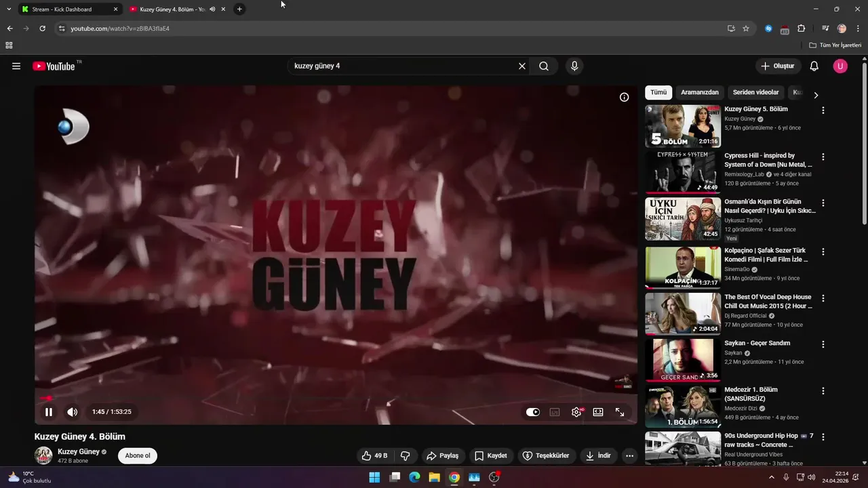This screenshot has width=868, height=488.
Task: Show video info card icon
Action: 624,97
